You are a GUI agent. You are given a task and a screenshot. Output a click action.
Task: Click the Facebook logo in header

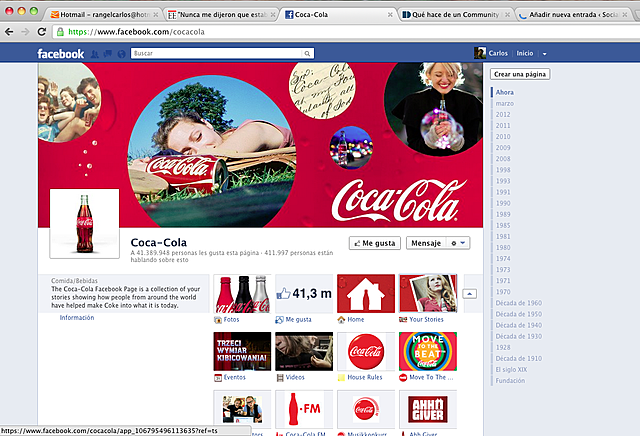tap(60, 53)
